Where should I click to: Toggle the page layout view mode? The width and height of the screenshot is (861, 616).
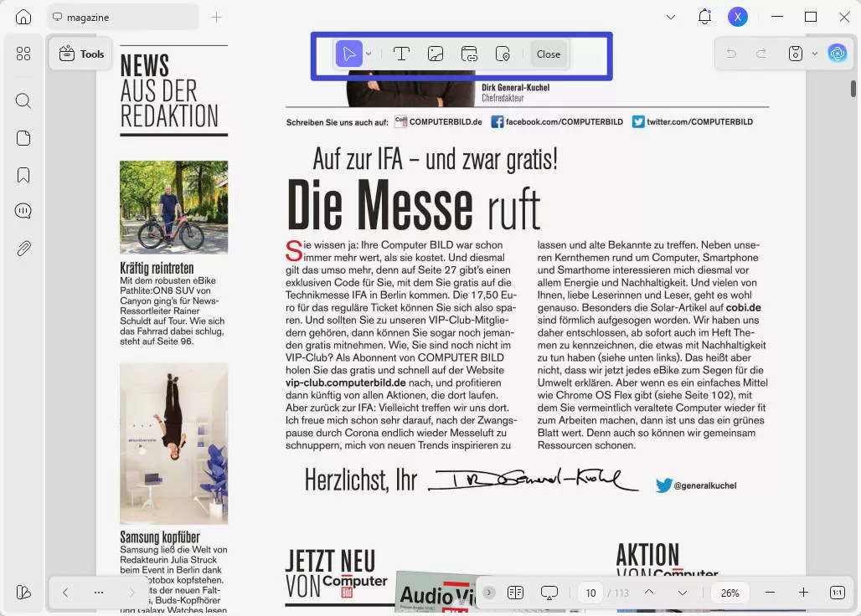coord(515,593)
